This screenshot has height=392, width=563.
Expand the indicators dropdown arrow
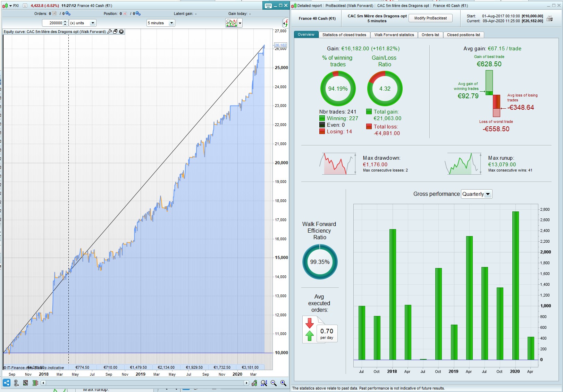[x=240, y=23]
